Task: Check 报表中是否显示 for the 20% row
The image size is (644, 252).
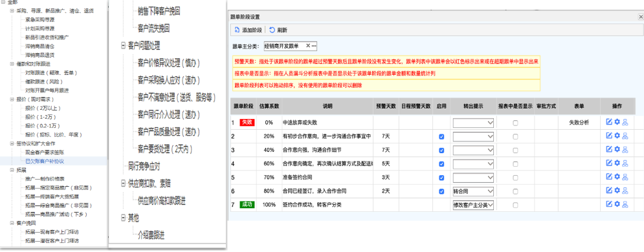Action: (515, 136)
